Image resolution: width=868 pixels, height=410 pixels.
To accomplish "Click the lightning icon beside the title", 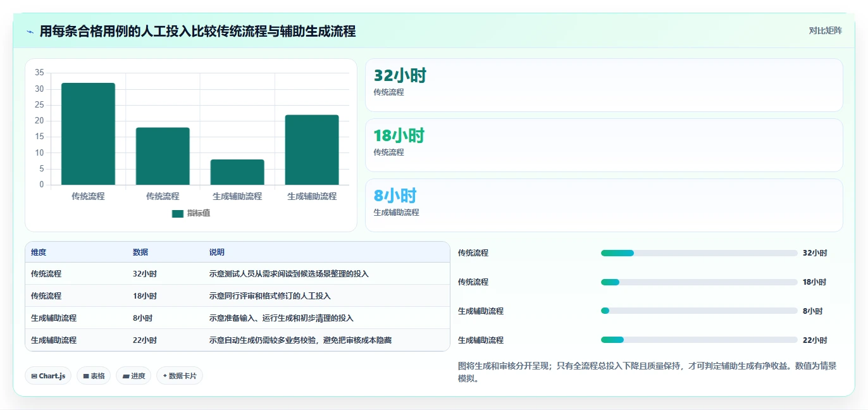I will [x=30, y=32].
